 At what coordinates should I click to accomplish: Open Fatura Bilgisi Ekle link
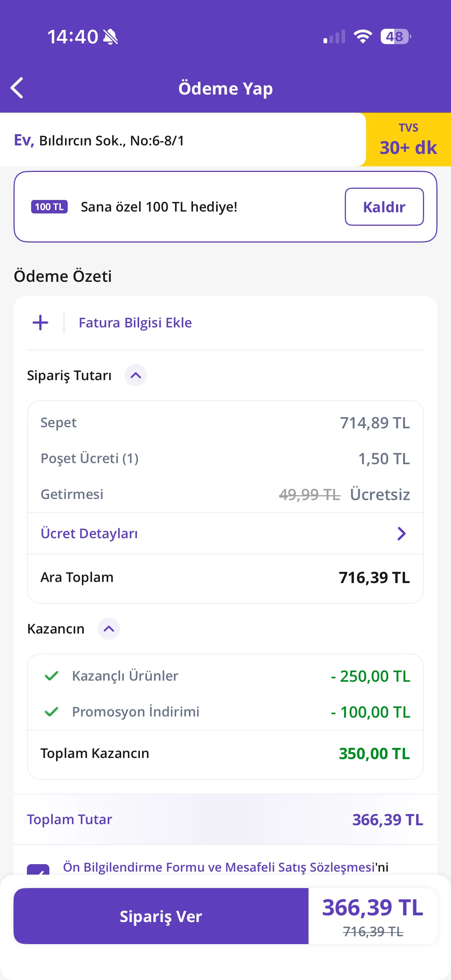tap(135, 323)
